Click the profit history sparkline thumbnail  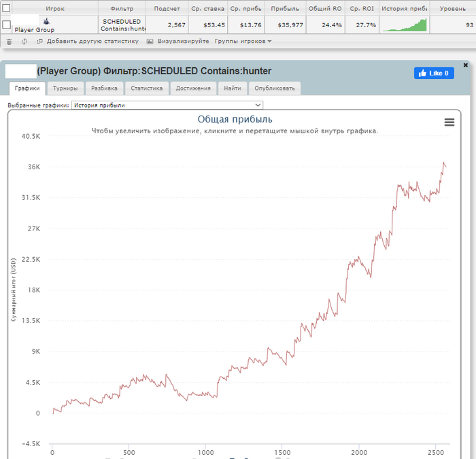pos(405,25)
